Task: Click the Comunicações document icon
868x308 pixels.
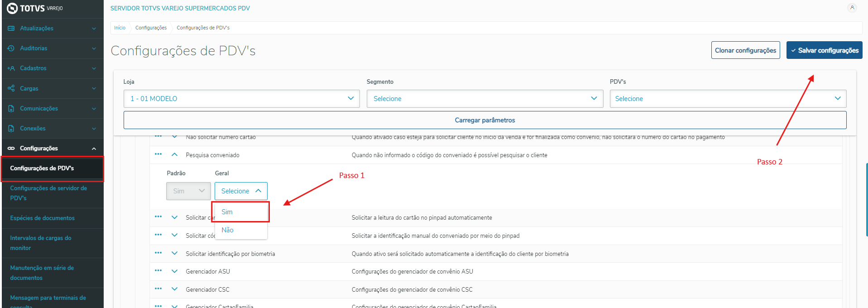Action: [x=11, y=108]
